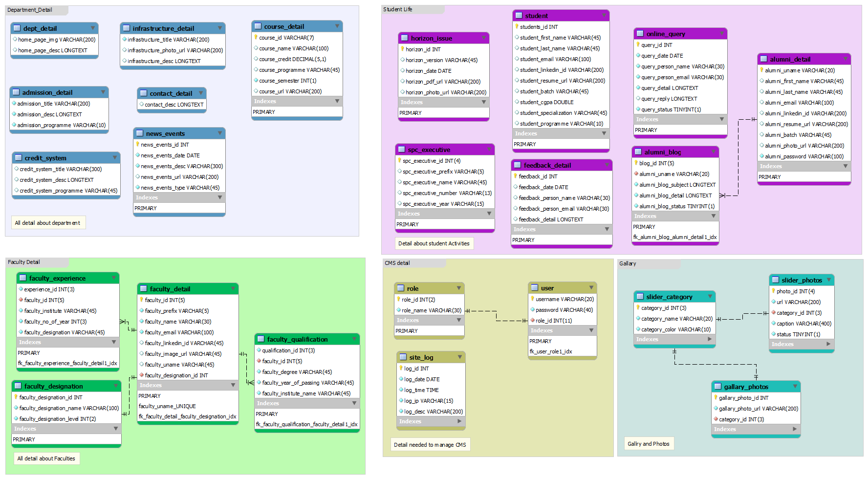
Task: Click the slider_photos table icon
Action: click(x=776, y=280)
